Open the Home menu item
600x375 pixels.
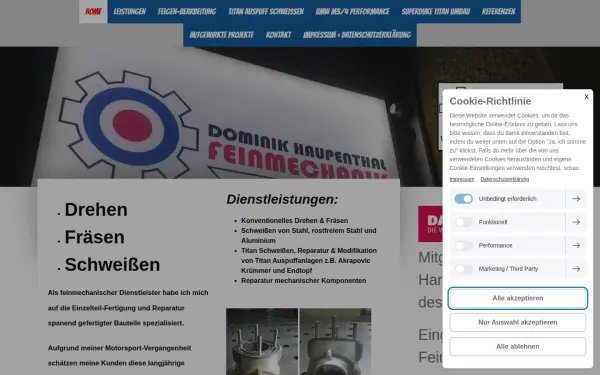[x=93, y=11]
